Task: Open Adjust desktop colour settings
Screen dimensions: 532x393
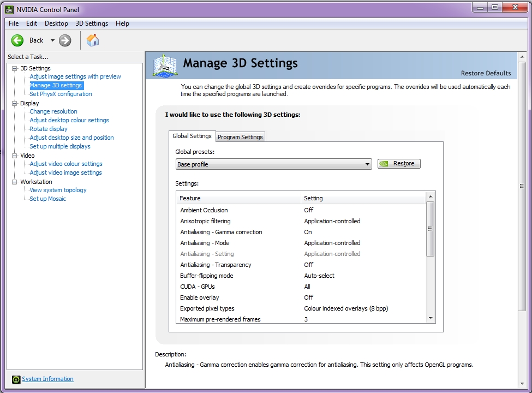Action: pos(69,120)
